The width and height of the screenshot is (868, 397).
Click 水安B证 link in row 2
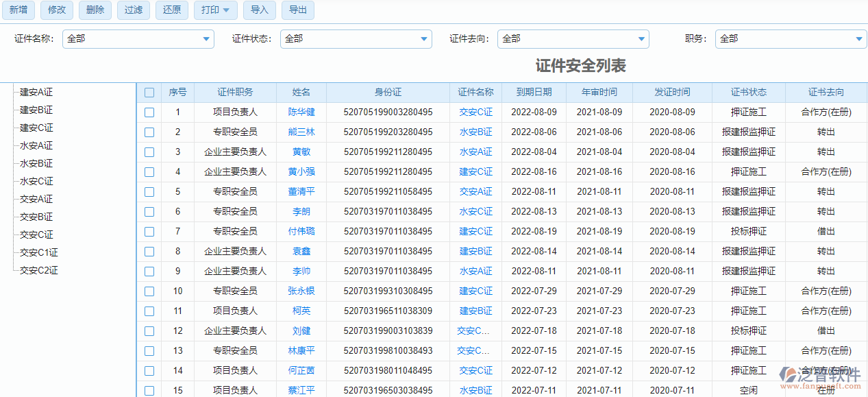click(475, 132)
